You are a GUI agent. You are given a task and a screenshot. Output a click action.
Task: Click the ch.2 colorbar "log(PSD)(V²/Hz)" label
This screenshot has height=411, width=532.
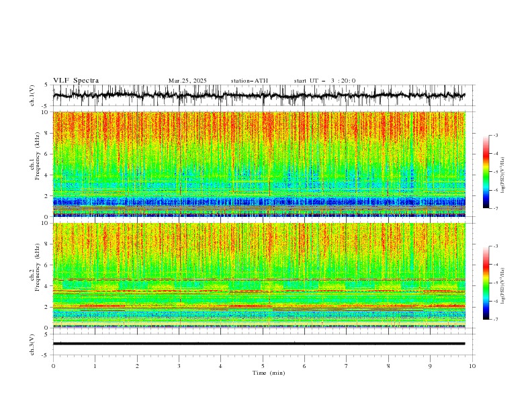click(502, 285)
